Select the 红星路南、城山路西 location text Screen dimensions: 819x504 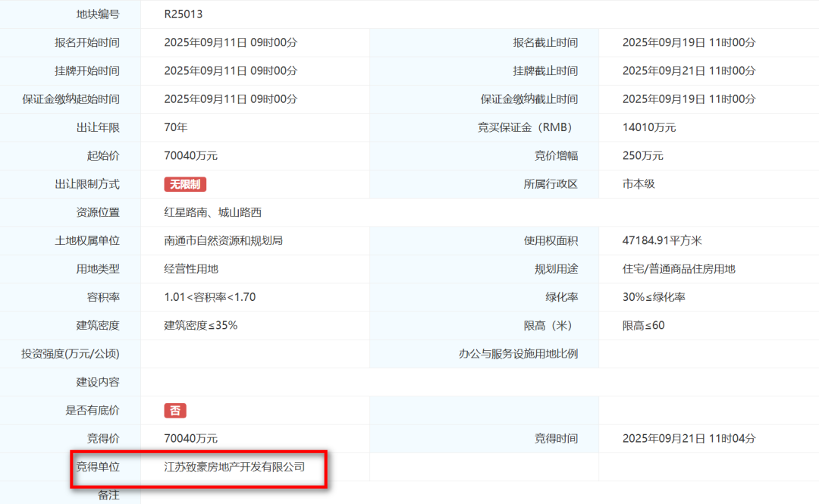click(x=212, y=212)
